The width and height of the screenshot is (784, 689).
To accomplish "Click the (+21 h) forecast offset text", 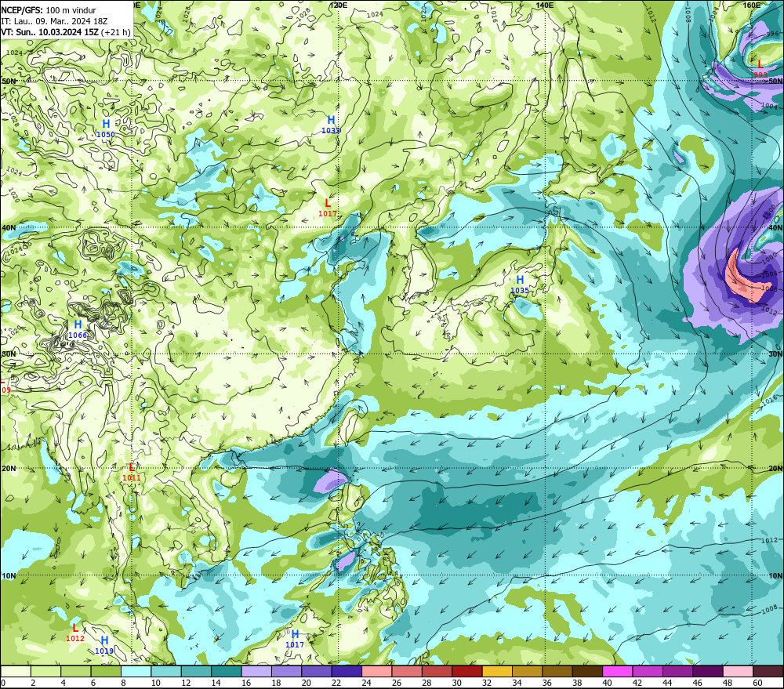I will (116, 32).
